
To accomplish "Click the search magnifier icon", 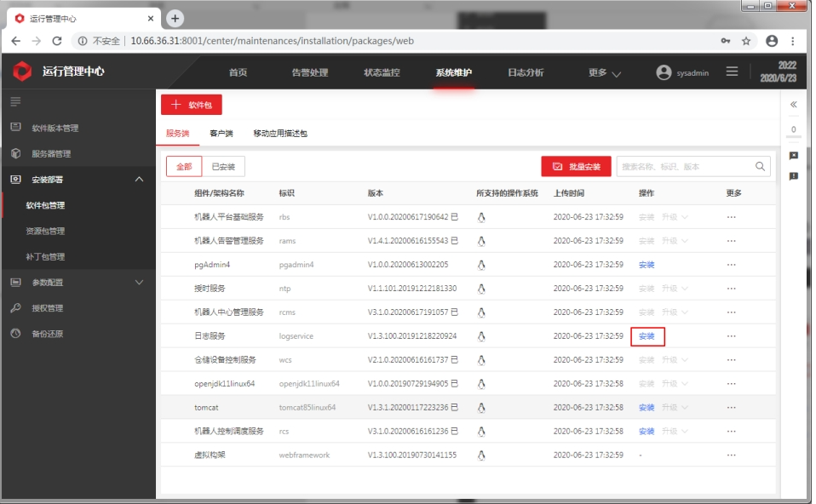I will pyautogui.click(x=760, y=167).
